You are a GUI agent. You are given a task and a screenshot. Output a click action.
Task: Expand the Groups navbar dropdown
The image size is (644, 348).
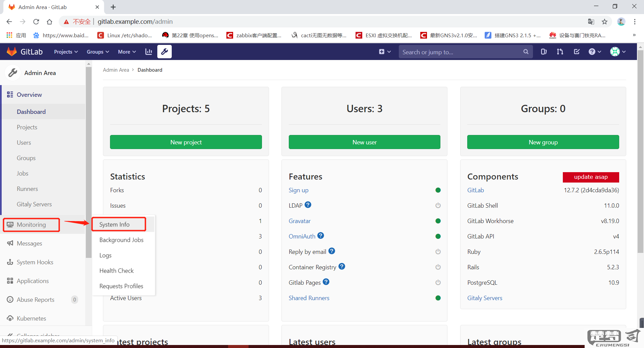[98, 52]
